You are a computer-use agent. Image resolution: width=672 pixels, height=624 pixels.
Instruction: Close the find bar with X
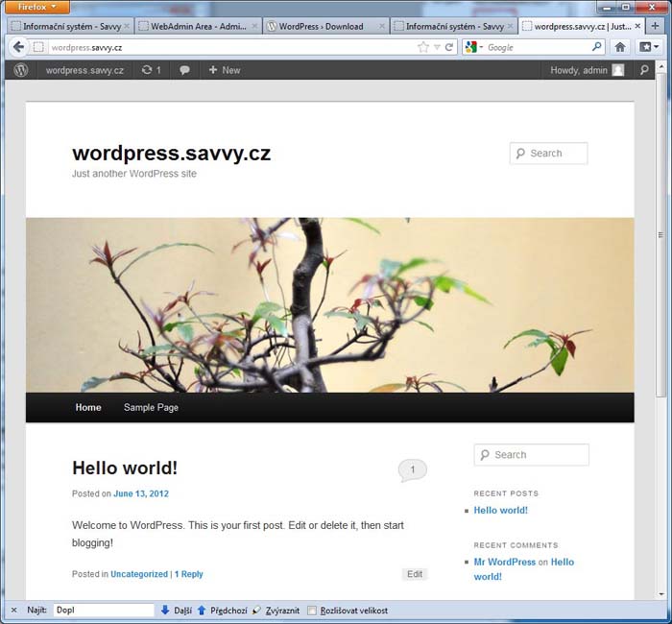[x=13, y=611]
